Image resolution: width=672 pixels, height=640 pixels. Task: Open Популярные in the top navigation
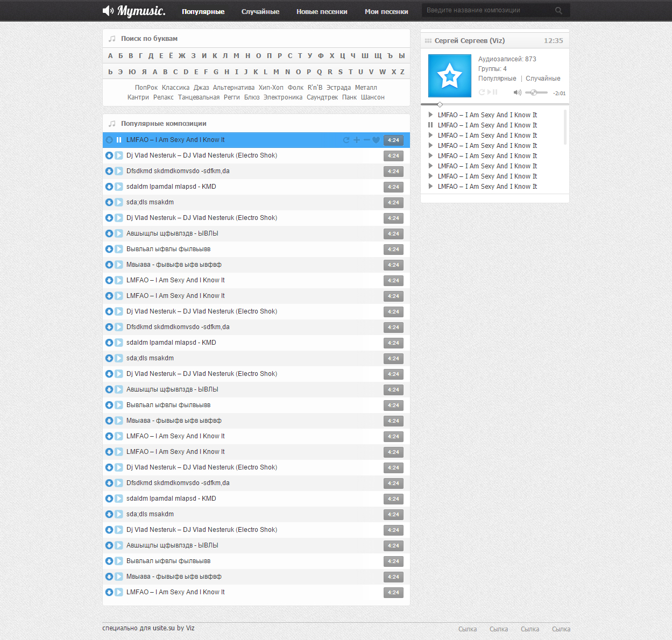[x=203, y=11]
